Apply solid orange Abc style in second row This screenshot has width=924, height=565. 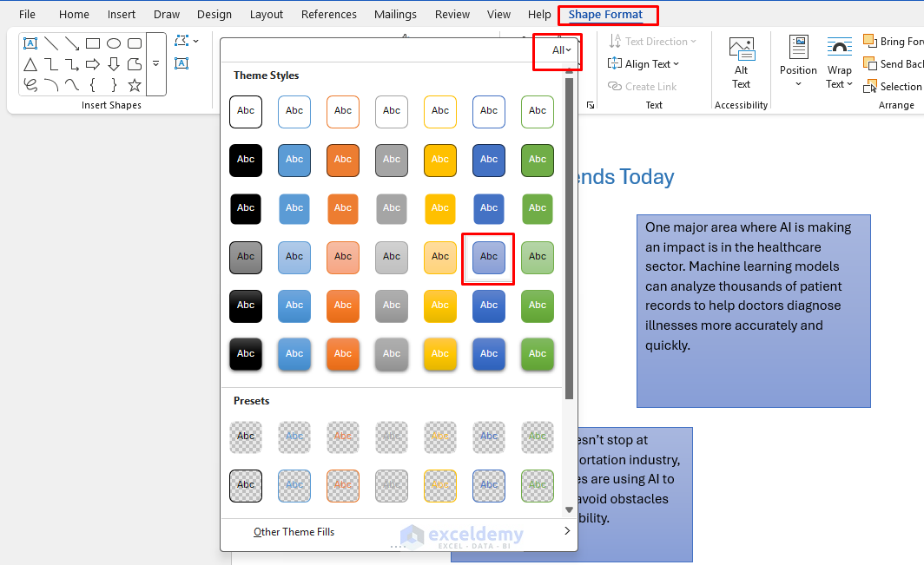[343, 161]
